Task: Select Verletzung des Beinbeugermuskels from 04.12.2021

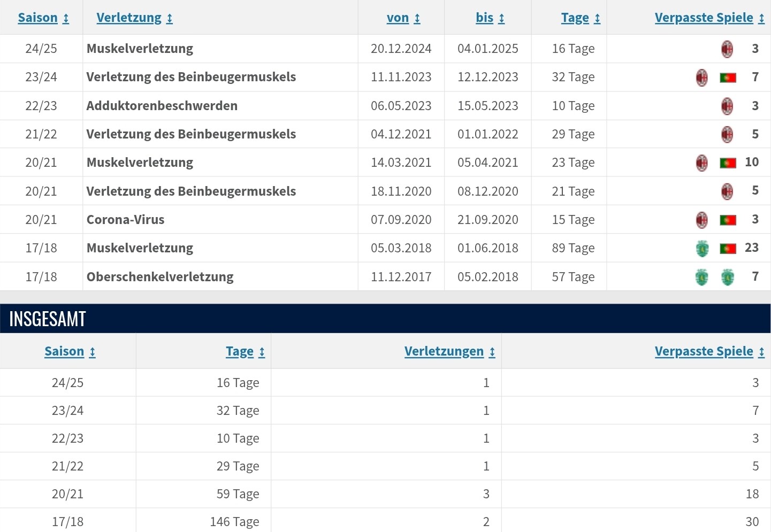Action: [191, 134]
